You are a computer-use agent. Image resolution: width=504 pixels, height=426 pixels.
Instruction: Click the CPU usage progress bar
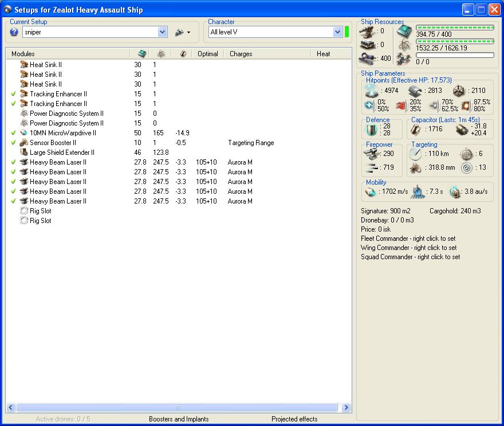(x=455, y=28)
